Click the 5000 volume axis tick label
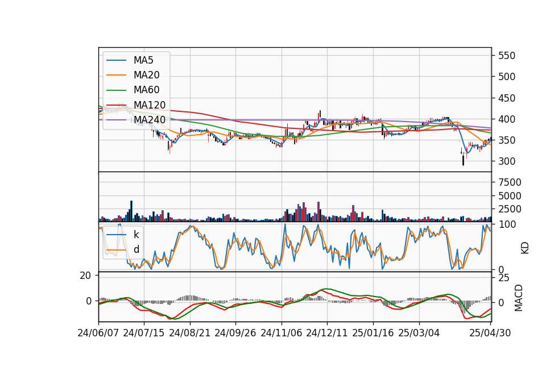Screen dimensions: 546x392 click(510, 196)
